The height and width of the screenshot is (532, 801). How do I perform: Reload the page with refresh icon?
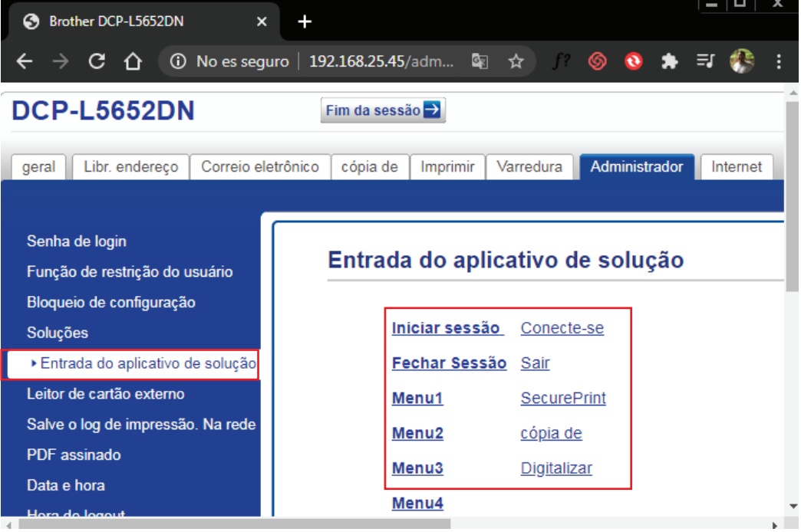click(97, 62)
